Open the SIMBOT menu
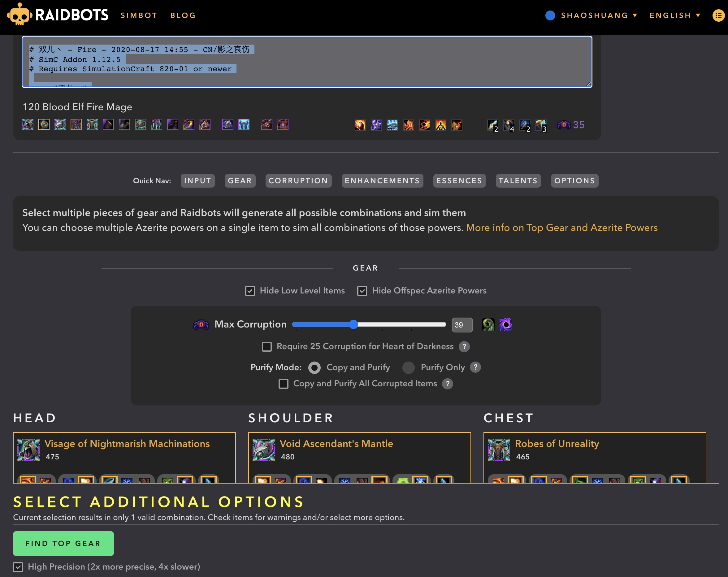Viewport: 728px width, 577px height. click(139, 15)
